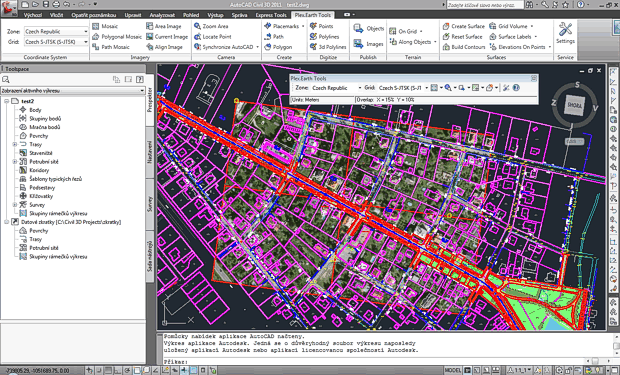This screenshot has height=375, width=620.
Task: Expand Along Objects dropdown arrow
Action: click(x=435, y=42)
